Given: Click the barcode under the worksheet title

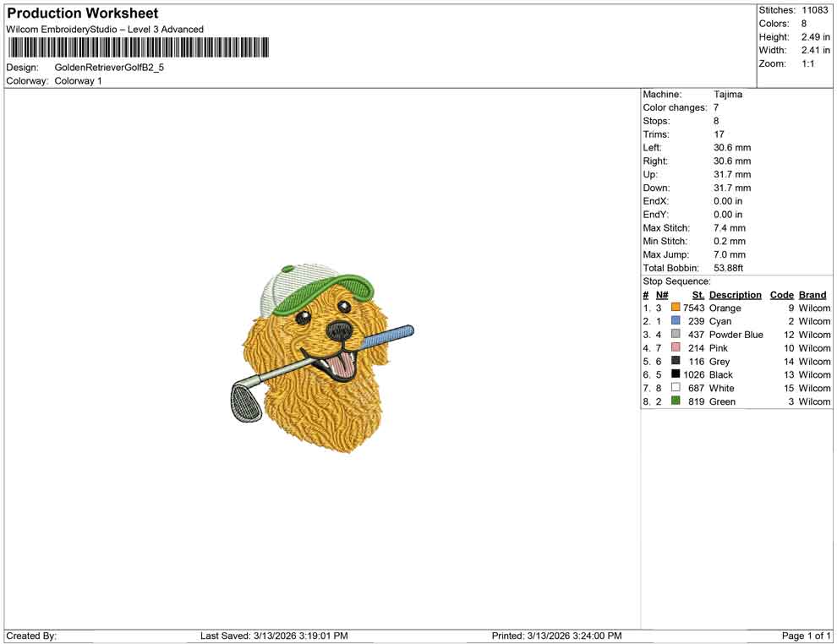Looking at the screenshot, I should [139, 47].
